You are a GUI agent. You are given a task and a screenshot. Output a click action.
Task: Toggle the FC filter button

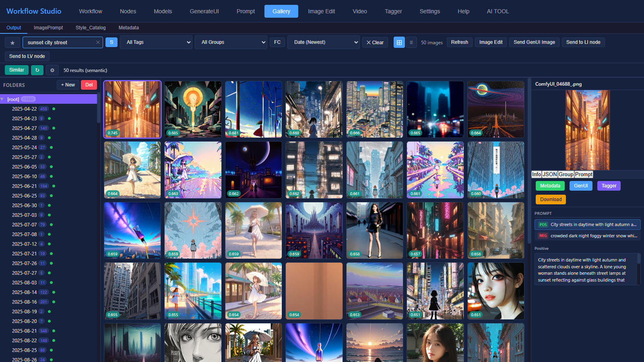[277, 42]
